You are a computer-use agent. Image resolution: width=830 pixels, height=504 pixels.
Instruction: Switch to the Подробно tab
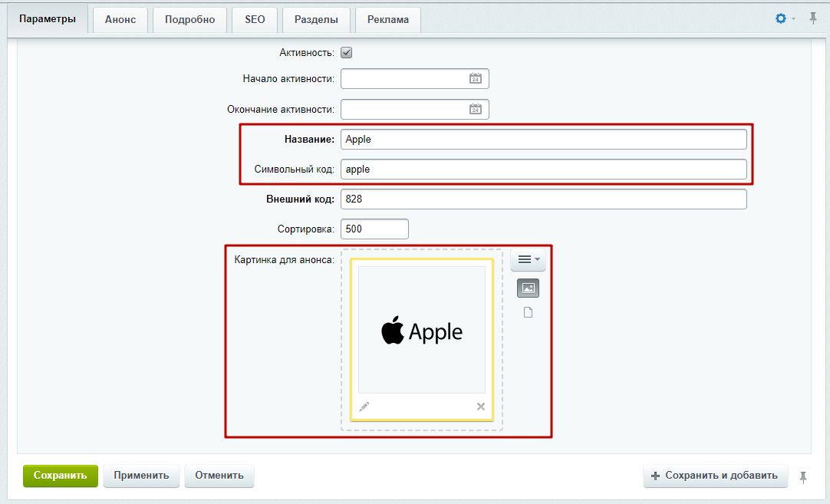point(189,20)
